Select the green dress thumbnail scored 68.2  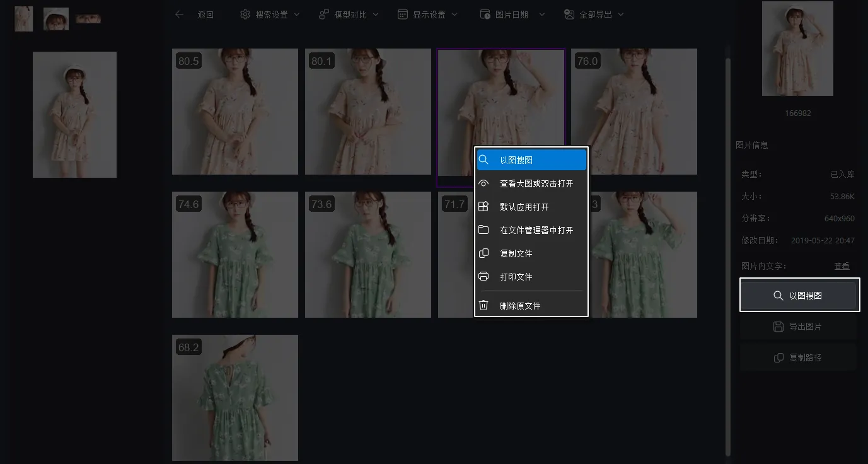click(235, 398)
